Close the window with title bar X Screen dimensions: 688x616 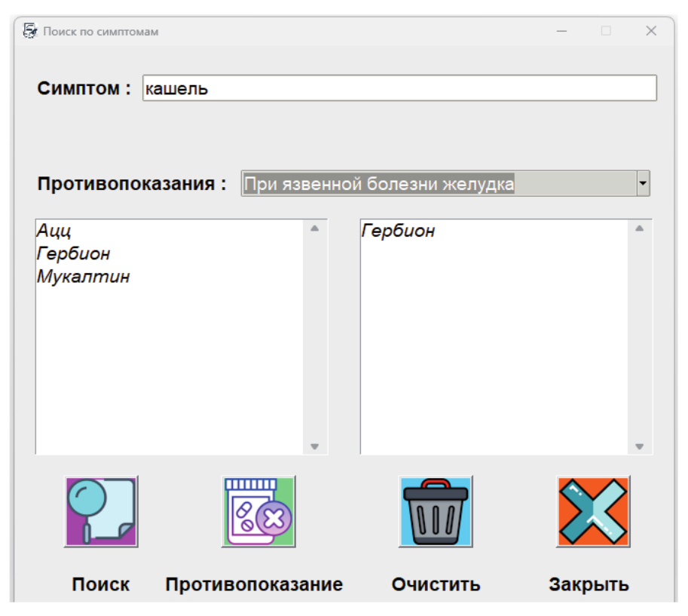(x=651, y=32)
